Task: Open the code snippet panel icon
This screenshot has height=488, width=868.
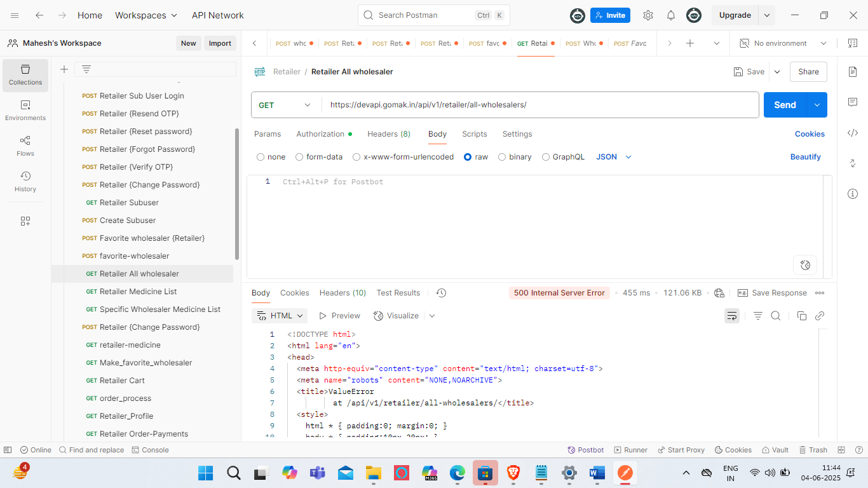Action: coord(853,133)
